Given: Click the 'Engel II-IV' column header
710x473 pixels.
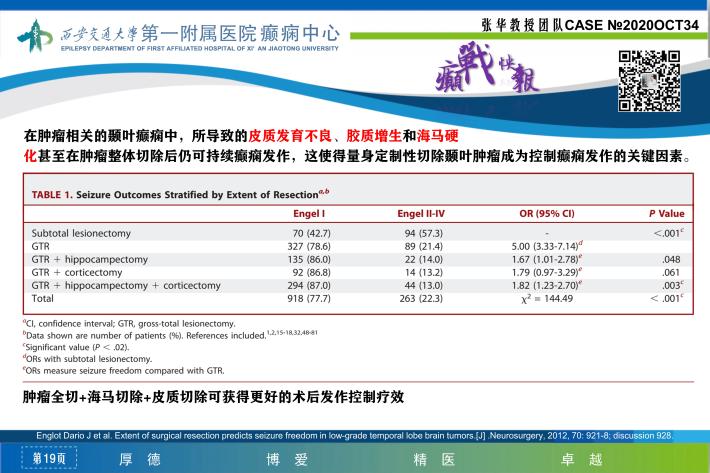Looking at the screenshot, I should (x=421, y=214).
